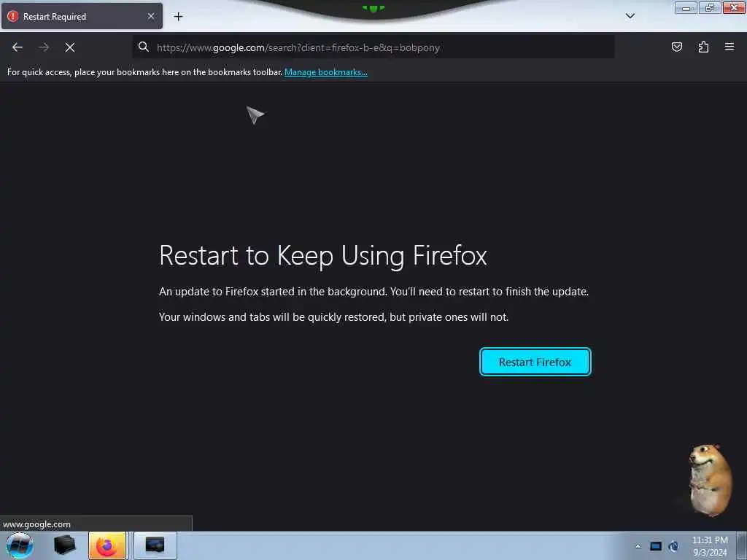Click the Firefox taskbar icon

[x=107, y=545]
